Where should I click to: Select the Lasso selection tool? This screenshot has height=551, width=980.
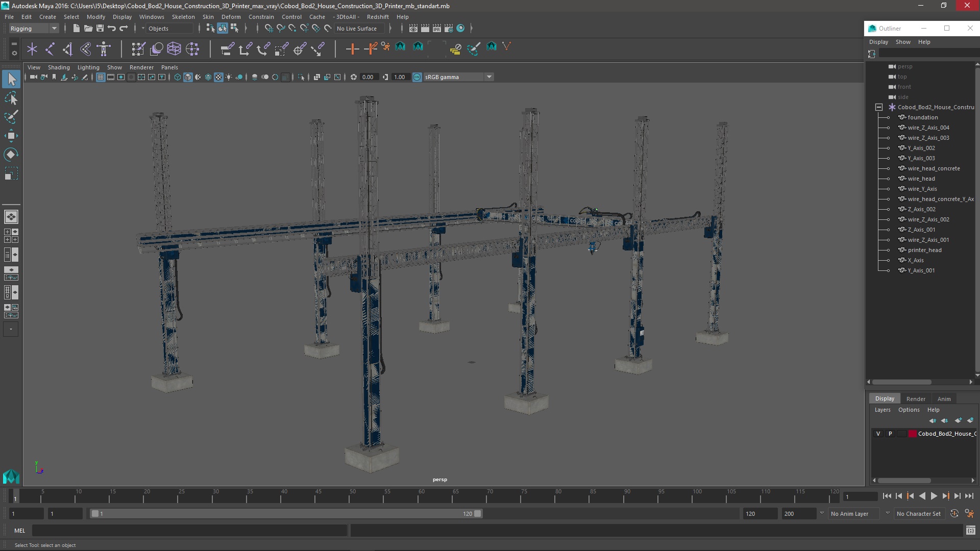(x=11, y=98)
